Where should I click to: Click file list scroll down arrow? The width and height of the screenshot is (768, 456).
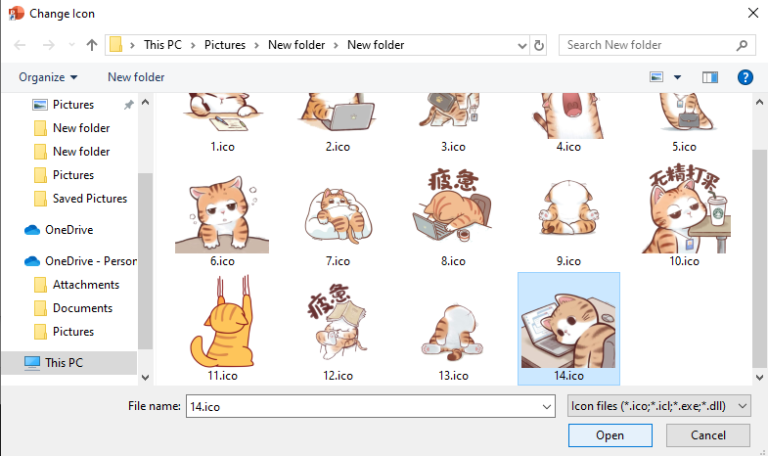pos(759,377)
